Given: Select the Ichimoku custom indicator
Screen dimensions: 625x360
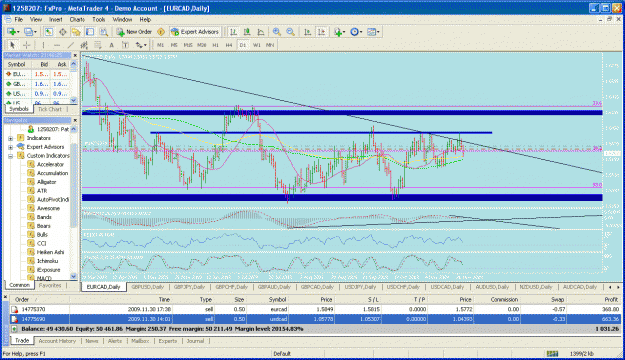Looking at the screenshot, I should (x=47, y=261).
